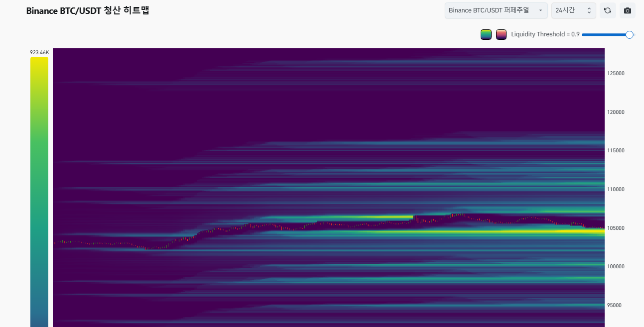Click the Liquidity Threshold slider handle
This screenshot has width=644, height=327.
click(x=630, y=34)
